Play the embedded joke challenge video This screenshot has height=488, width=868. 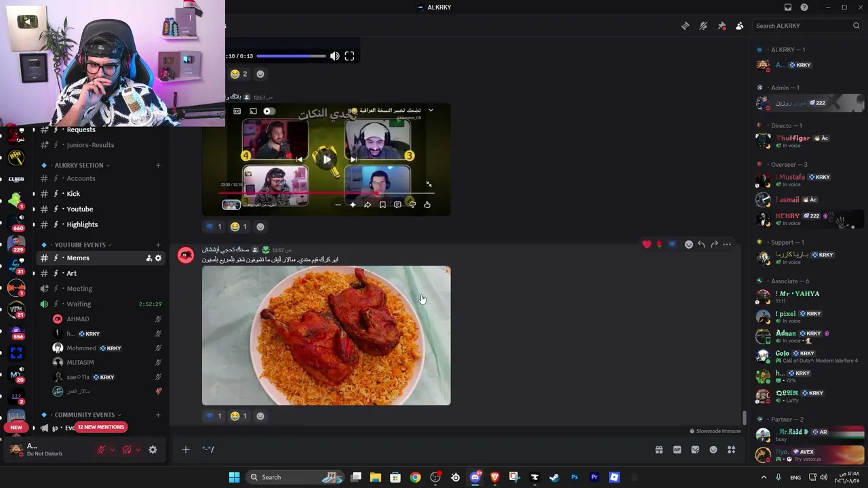tap(326, 159)
